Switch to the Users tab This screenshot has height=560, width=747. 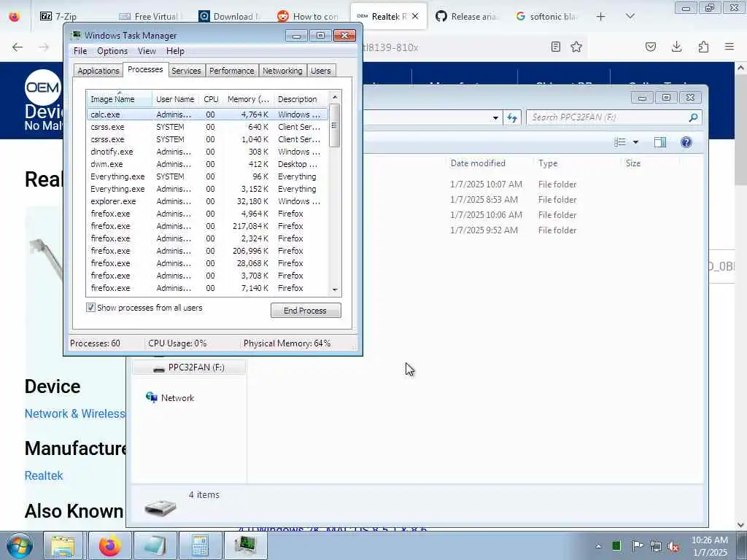(x=321, y=71)
